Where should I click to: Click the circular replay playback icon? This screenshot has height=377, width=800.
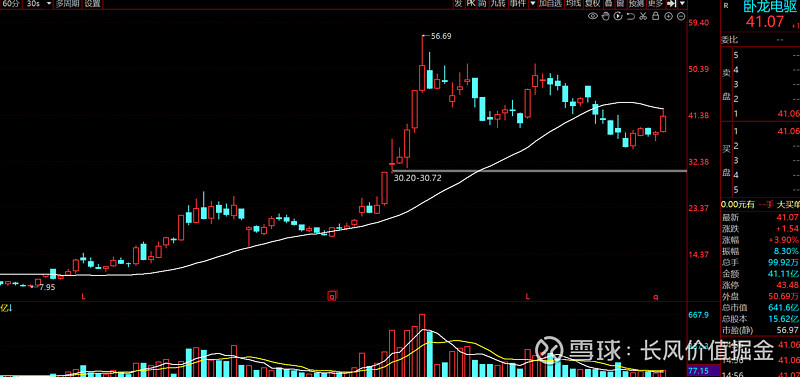[x=618, y=17]
